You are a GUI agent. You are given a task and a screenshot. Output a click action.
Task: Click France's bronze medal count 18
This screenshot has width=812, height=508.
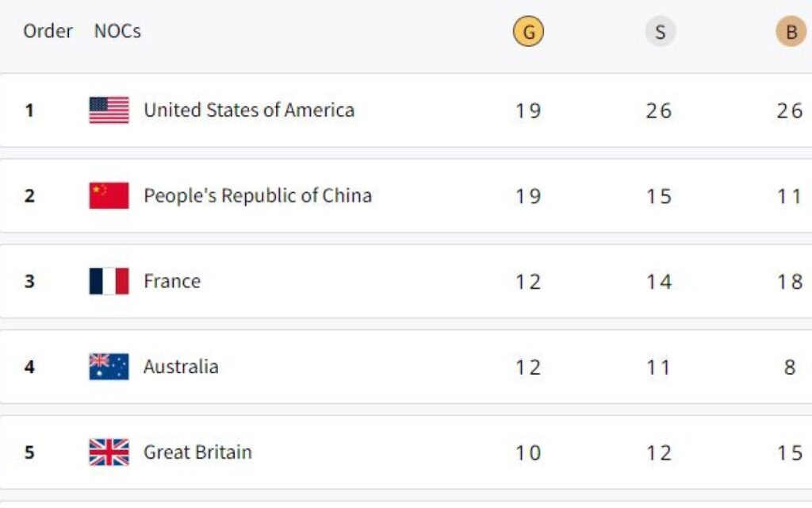(x=790, y=283)
